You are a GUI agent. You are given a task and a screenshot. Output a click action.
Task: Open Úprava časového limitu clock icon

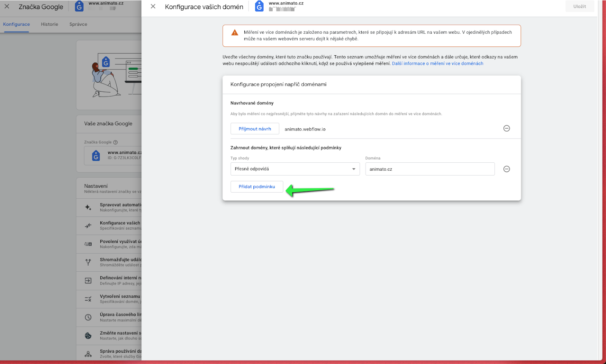coord(88,317)
